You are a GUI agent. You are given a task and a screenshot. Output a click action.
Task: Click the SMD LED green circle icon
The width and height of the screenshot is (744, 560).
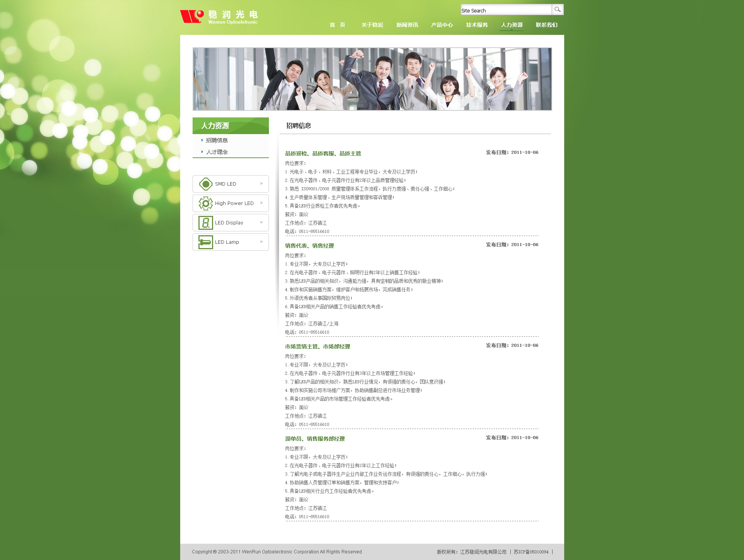point(205,184)
